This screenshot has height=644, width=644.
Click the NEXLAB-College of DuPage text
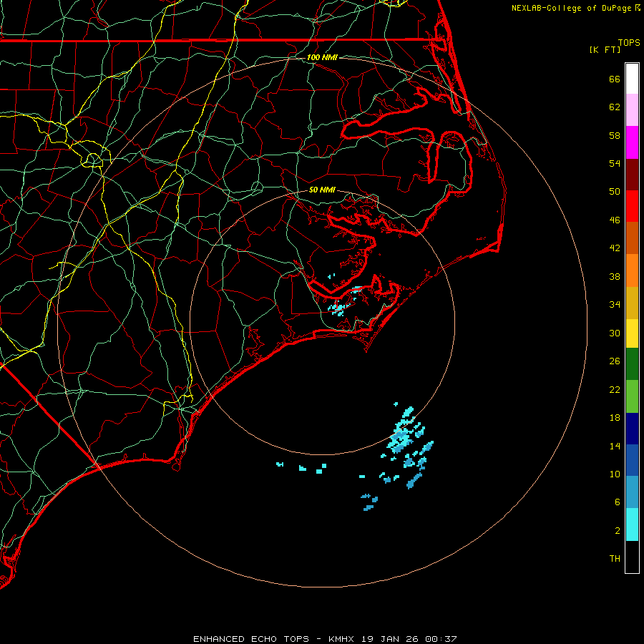(571, 8)
